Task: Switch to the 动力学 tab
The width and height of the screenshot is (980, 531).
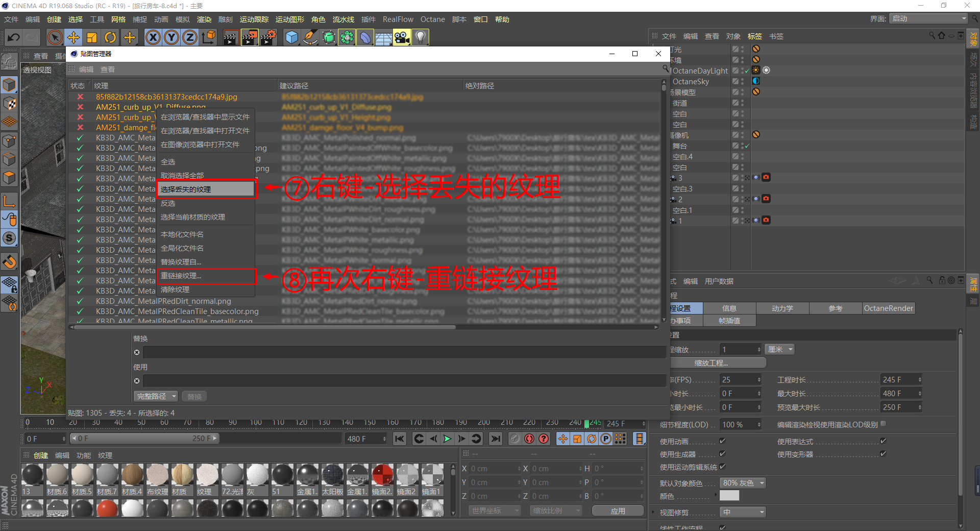Action: 782,308
